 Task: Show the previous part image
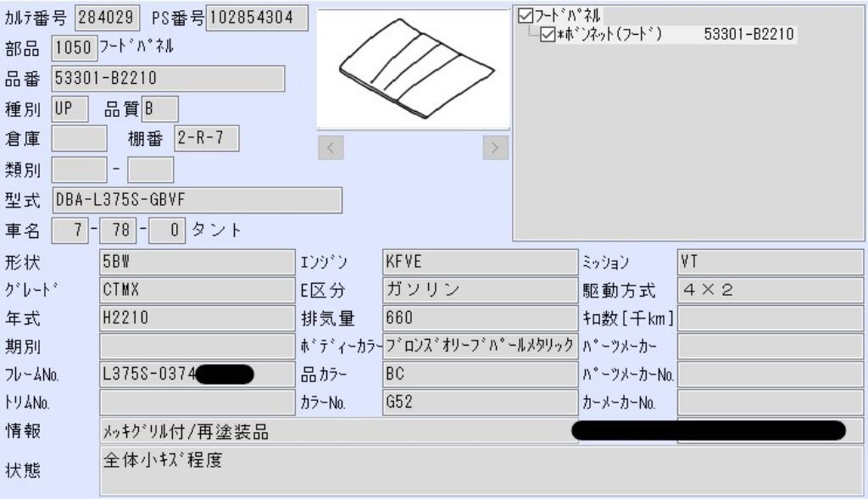tap(331, 147)
